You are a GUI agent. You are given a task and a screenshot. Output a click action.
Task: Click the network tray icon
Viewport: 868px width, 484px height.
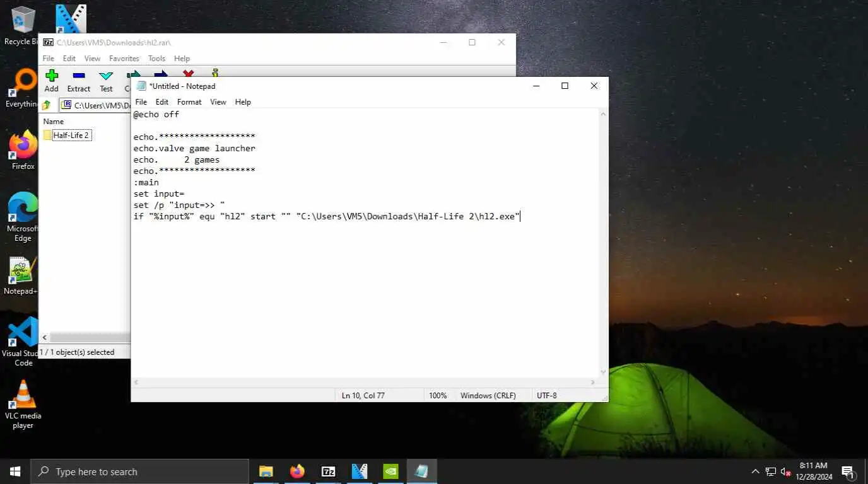point(771,471)
